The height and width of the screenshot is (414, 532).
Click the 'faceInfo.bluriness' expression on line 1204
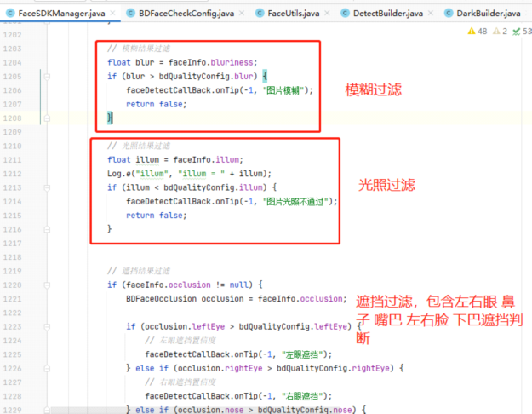click(211, 62)
